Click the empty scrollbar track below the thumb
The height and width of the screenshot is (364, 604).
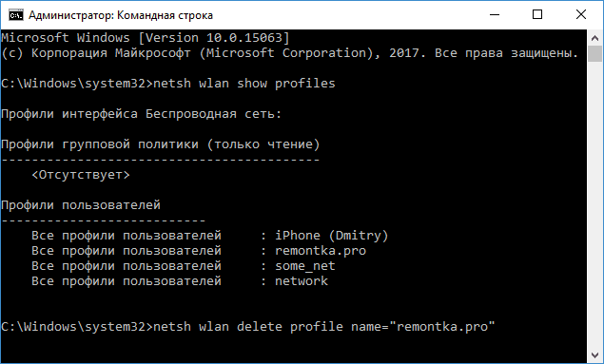594,204
